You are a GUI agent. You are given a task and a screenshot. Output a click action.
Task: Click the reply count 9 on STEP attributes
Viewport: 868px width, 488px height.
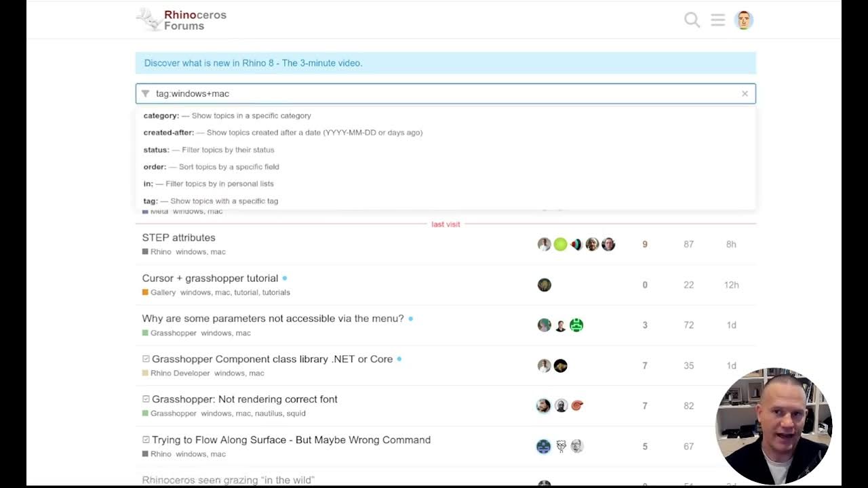(x=645, y=245)
